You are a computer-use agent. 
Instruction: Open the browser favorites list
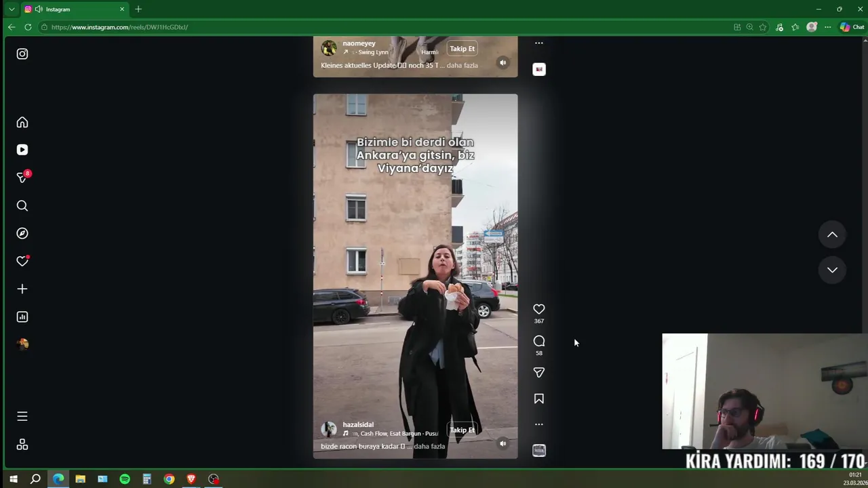click(795, 27)
